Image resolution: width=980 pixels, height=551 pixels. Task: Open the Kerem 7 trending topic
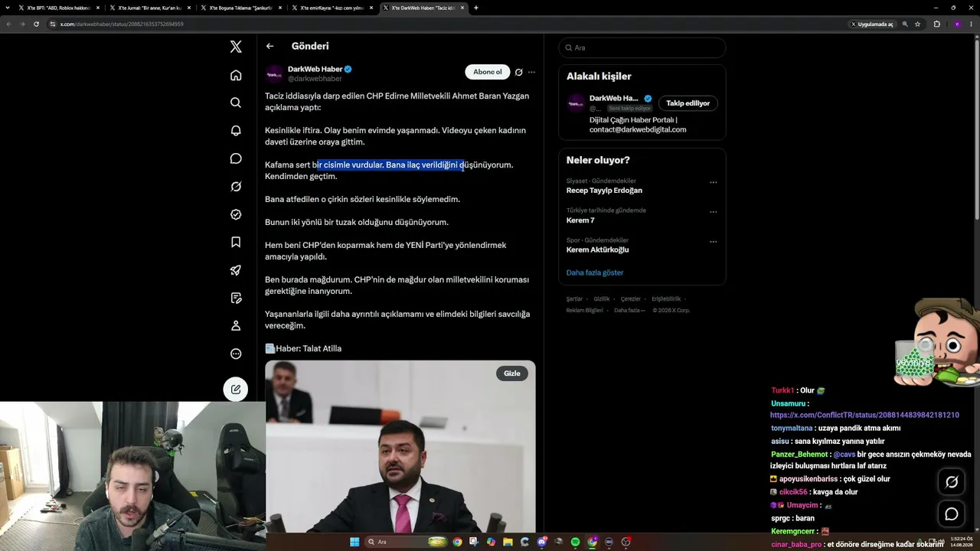(580, 220)
